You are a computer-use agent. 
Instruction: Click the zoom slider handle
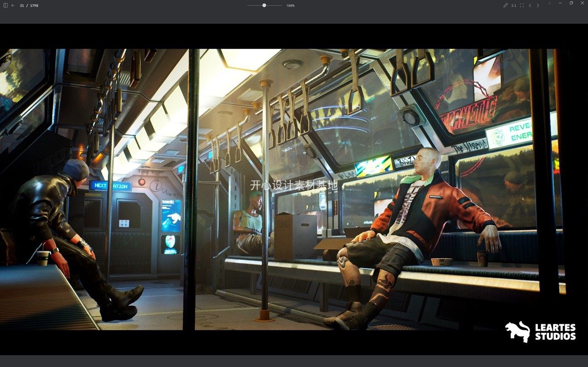pyautogui.click(x=264, y=6)
